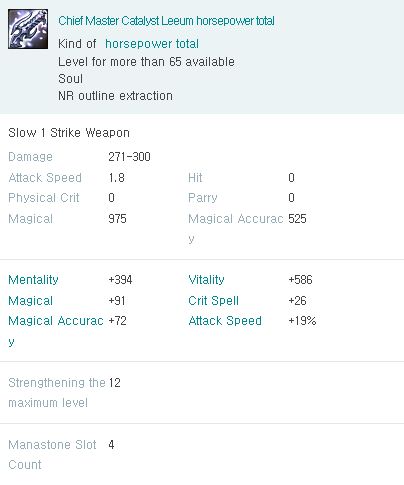Select the Vitality stat label
Viewport: 404px width, 485px height.
[x=206, y=280]
